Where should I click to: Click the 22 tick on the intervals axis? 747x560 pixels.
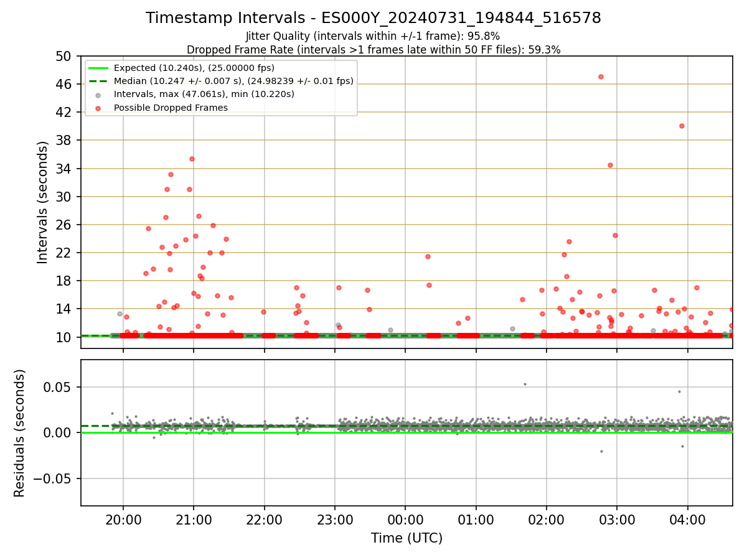coord(65,253)
